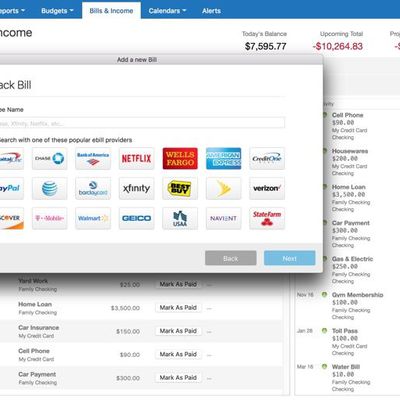Select the Walmart logo

[x=93, y=218]
